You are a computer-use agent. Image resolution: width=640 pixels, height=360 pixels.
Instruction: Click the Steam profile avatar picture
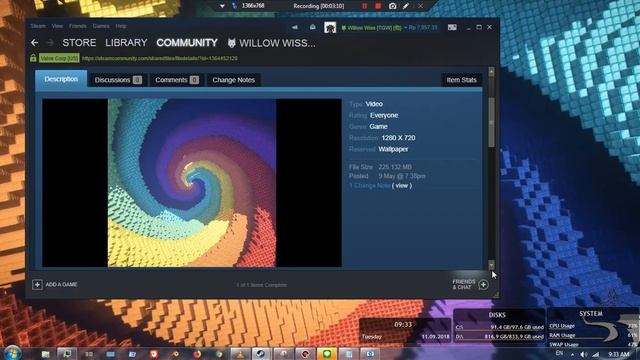point(330,27)
